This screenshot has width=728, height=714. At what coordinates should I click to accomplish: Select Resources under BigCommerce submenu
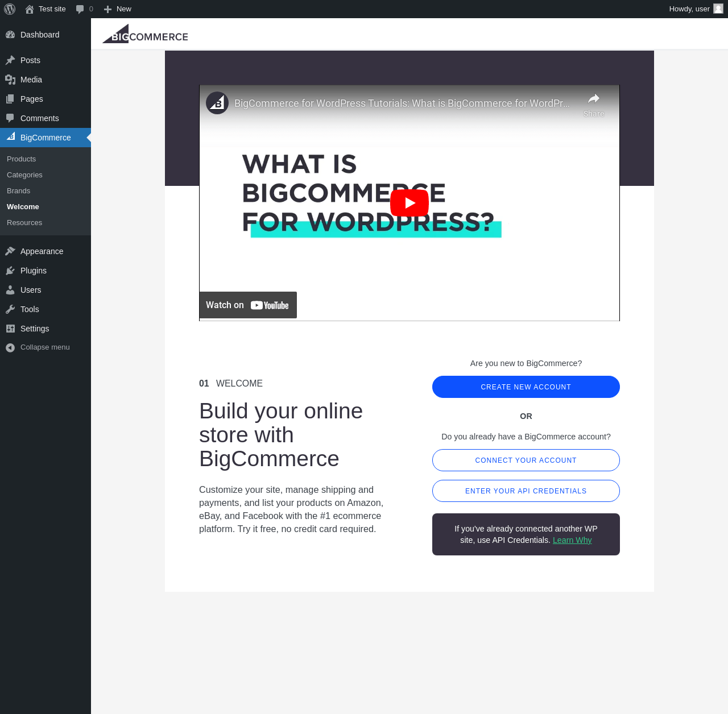(x=24, y=223)
